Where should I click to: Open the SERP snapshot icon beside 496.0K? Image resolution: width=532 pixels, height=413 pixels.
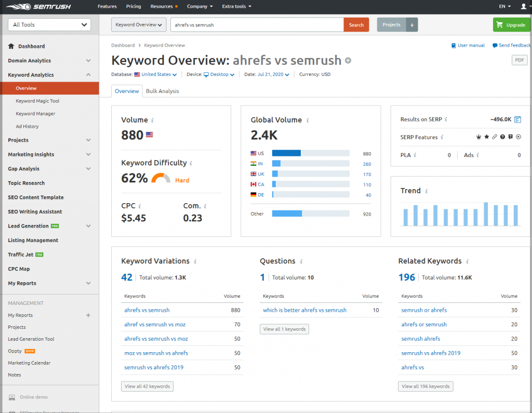[x=518, y=119]
